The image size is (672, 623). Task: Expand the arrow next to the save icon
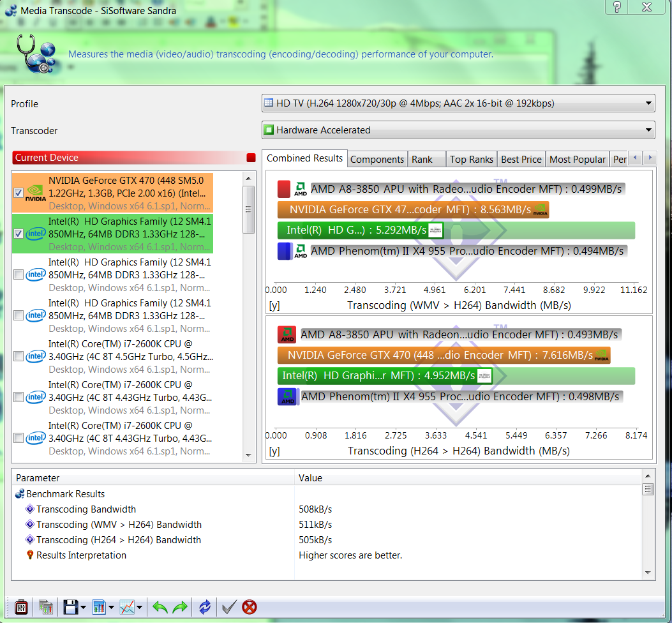click(x=83, y=607)
